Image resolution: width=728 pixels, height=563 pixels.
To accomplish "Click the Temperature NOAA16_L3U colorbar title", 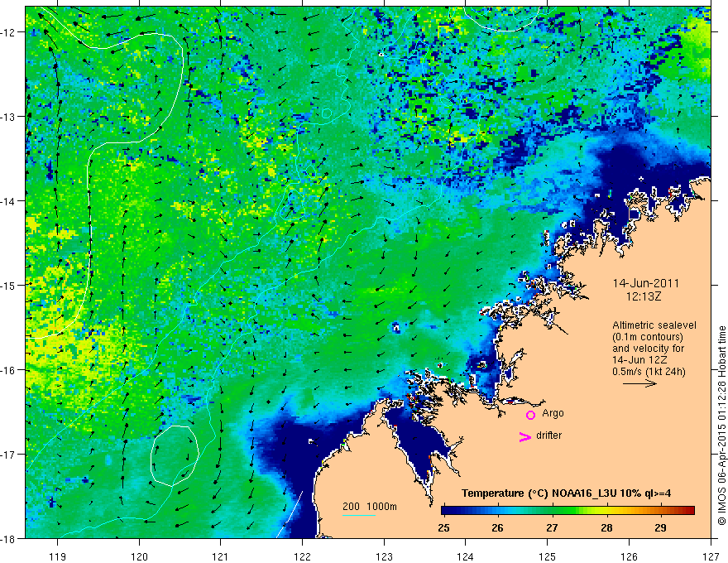I will click(x=566, y=493).
